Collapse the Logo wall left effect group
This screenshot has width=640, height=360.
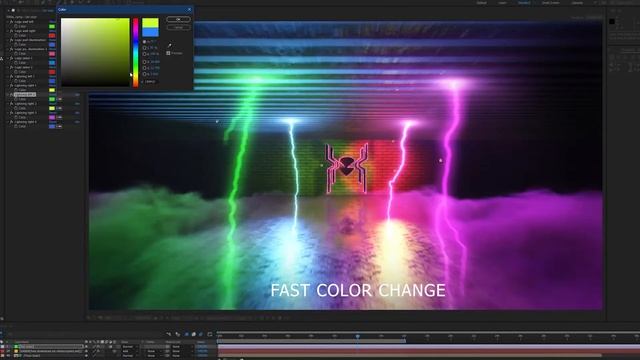click(x=7, y=22)
